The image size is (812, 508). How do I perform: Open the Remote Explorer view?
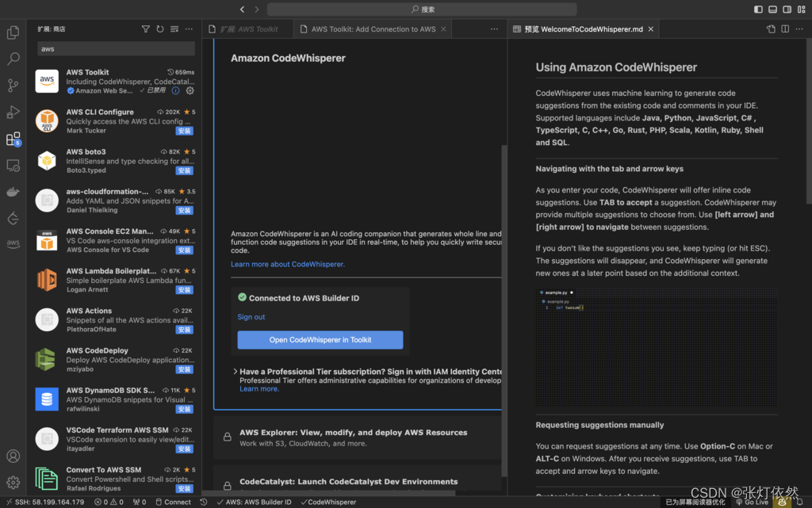pos(13,166)
